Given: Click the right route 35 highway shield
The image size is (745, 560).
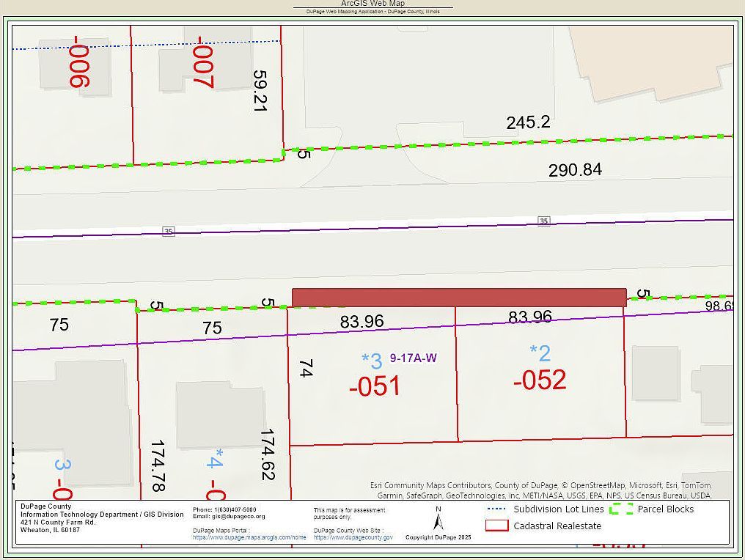Looking at the screenshot, I should (x=544, y=220).
